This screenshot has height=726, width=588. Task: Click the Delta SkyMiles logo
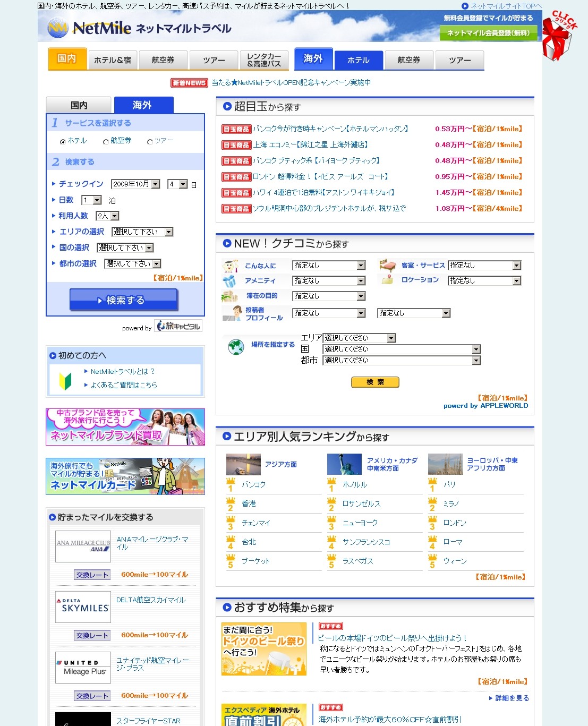point(83,607)
